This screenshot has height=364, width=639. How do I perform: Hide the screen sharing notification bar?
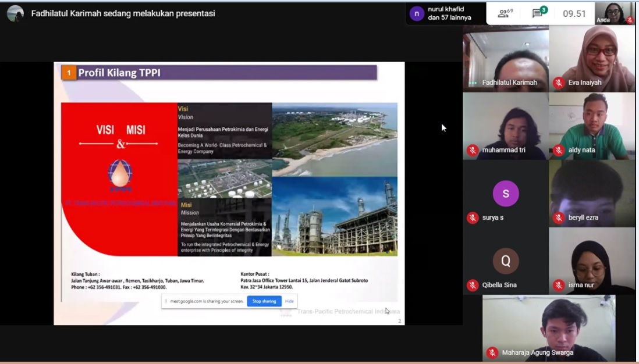click(289, 301)
